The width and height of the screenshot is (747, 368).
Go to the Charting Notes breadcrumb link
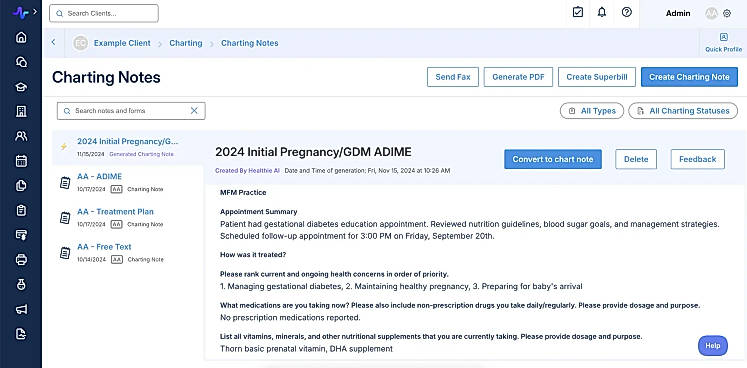250,43
